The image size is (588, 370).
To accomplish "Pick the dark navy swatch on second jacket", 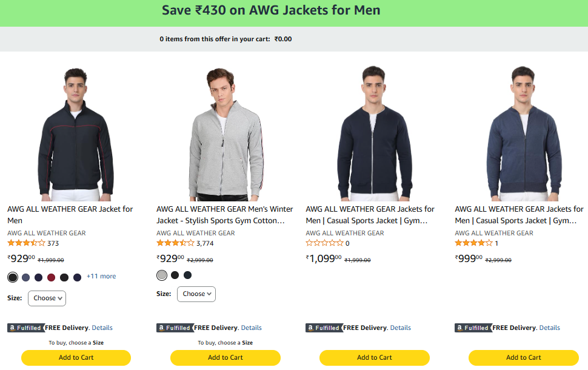I will tap(188, 275).
